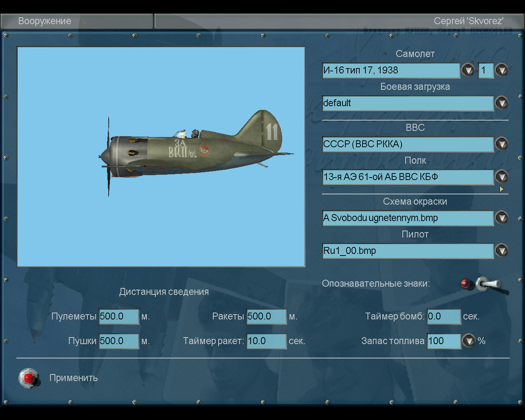Expand the Боевая загрузка dropdown
Screen dimensions: 525x420
pos(501,103)
